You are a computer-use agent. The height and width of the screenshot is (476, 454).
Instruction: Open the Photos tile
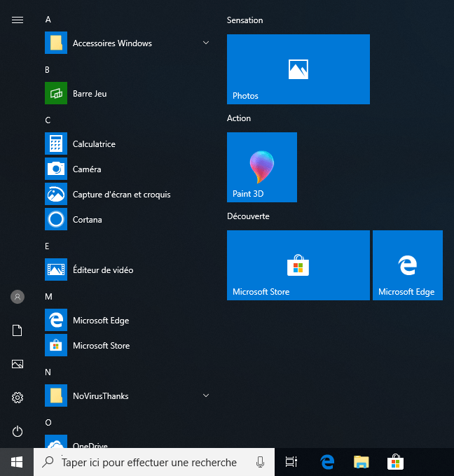[x=298, y=69]
